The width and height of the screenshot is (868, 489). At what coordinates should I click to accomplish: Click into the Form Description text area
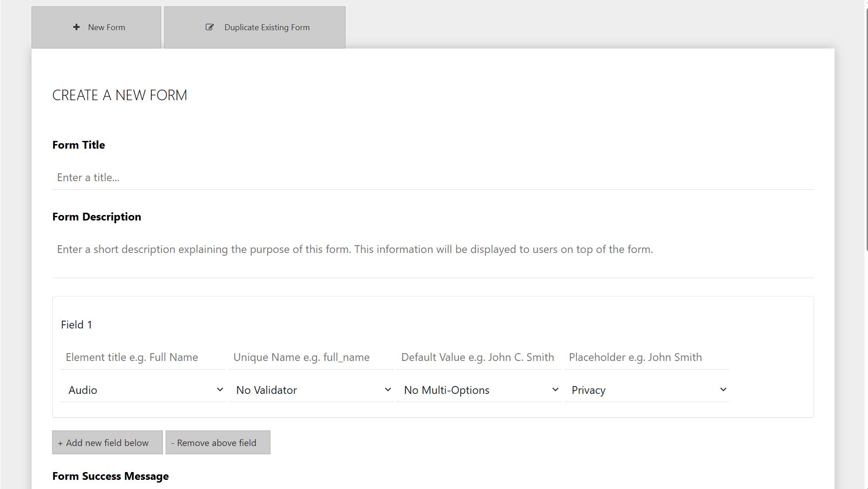pyautogui.click(x=432, y=256)
